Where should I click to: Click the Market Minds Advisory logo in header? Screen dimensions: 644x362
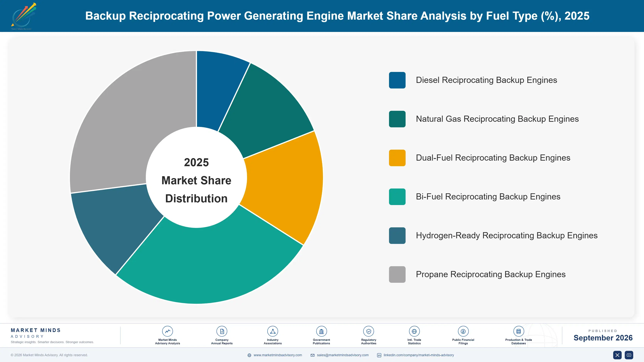tap(23, 16)
